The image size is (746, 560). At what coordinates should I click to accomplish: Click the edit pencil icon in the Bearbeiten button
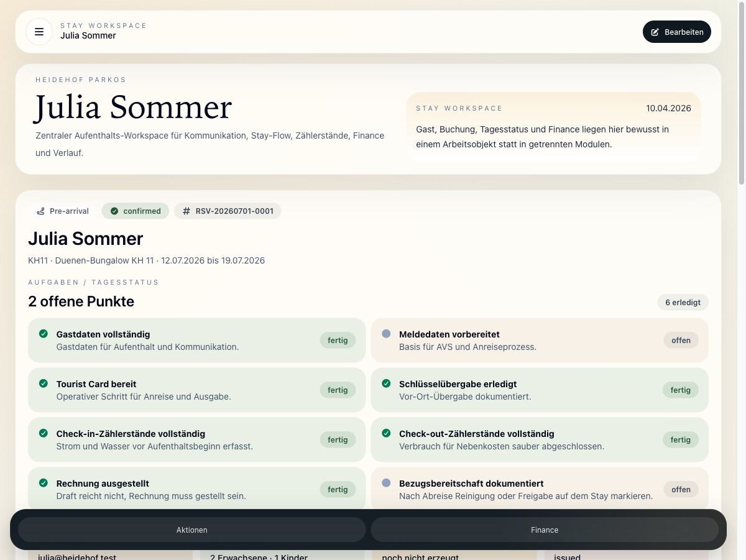(x=654, y=32)
